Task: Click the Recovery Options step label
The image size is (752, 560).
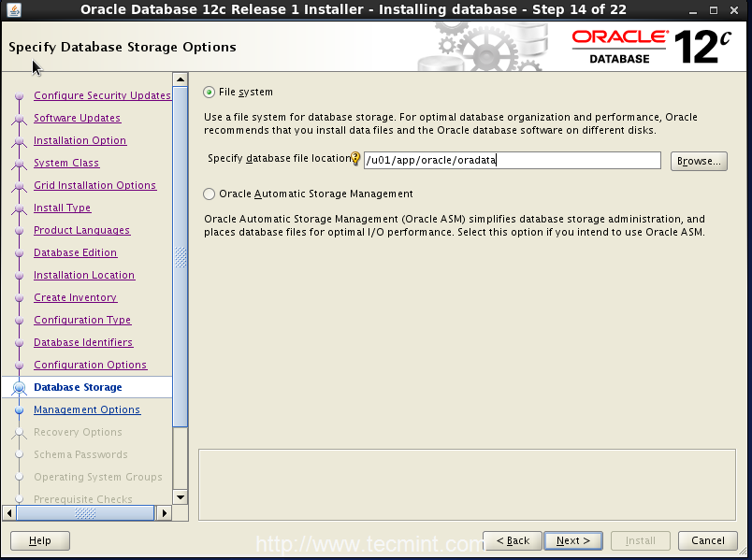Action: [x=79, y=433]
